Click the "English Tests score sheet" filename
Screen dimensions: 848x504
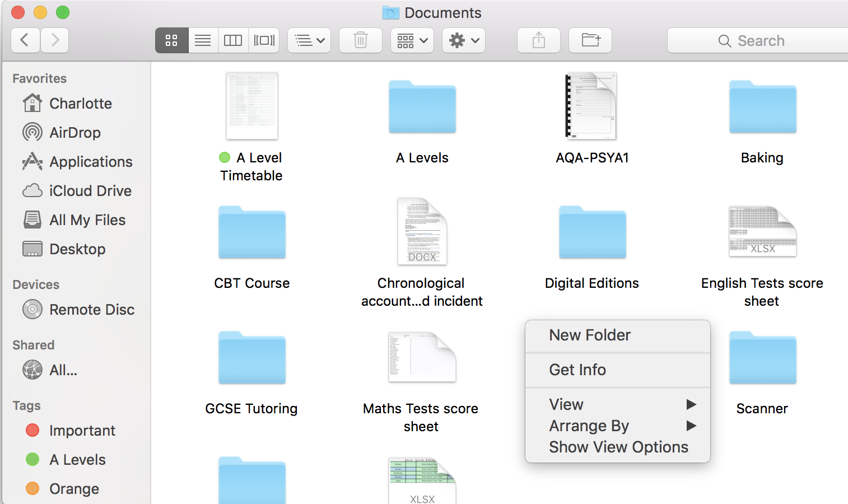tap(762, 292)
